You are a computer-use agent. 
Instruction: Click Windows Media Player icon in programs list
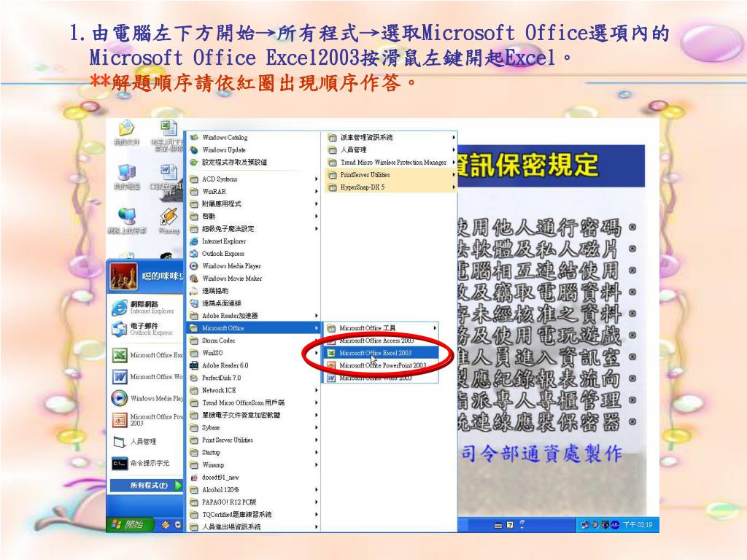(x=194, y=265)
